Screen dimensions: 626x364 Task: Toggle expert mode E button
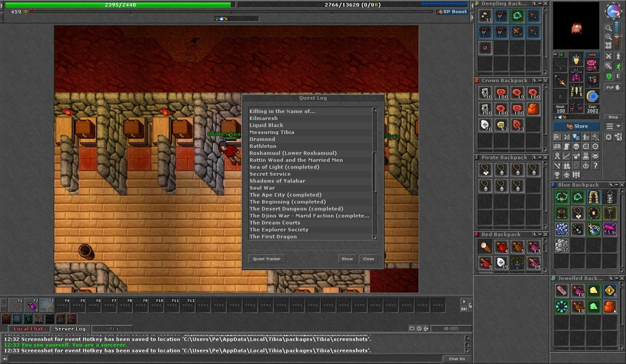pos(618,76)
